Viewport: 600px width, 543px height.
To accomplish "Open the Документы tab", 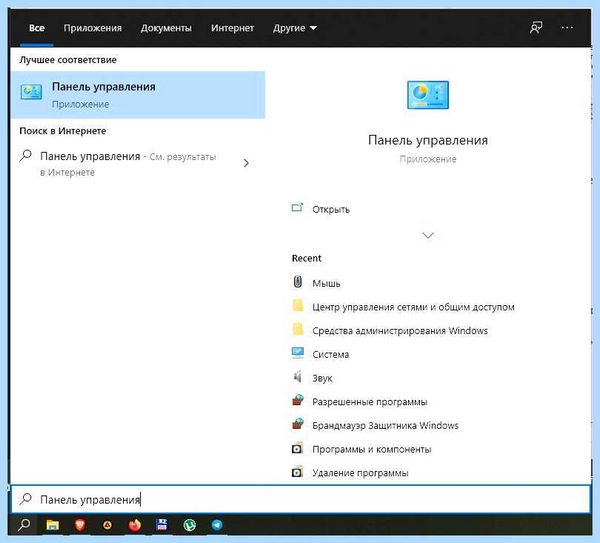I will 166,28.
